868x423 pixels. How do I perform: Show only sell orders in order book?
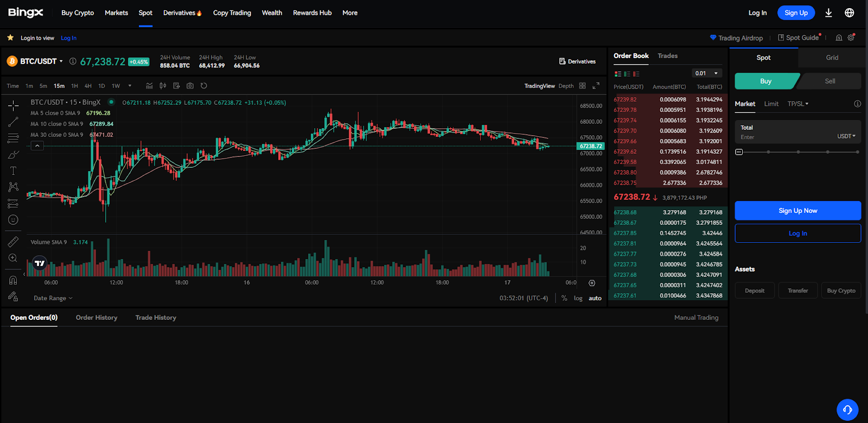click(636, 74)
